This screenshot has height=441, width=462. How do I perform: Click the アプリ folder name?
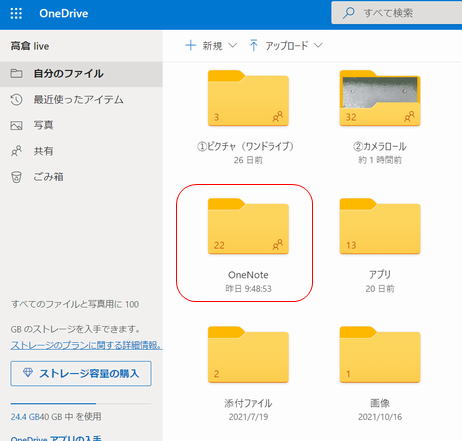380,274
